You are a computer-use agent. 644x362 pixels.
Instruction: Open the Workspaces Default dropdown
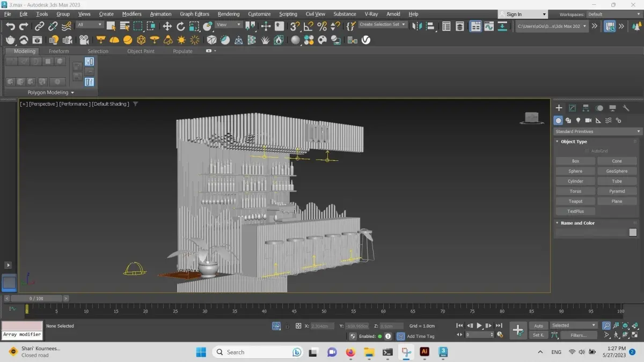(x=614, y=14)
